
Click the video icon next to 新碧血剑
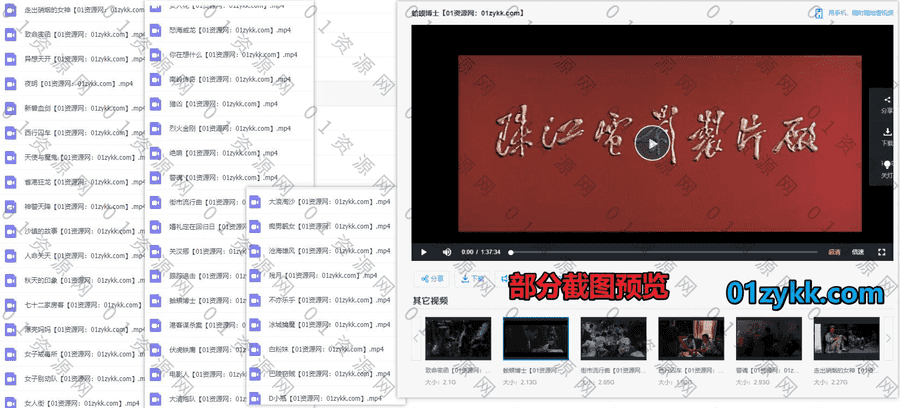[x=10, y=108]
